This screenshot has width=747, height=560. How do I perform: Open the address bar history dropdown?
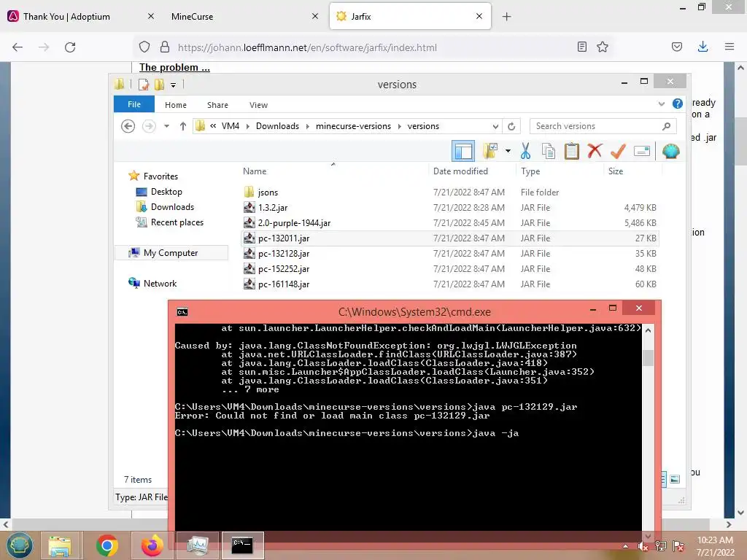[495, 126]
